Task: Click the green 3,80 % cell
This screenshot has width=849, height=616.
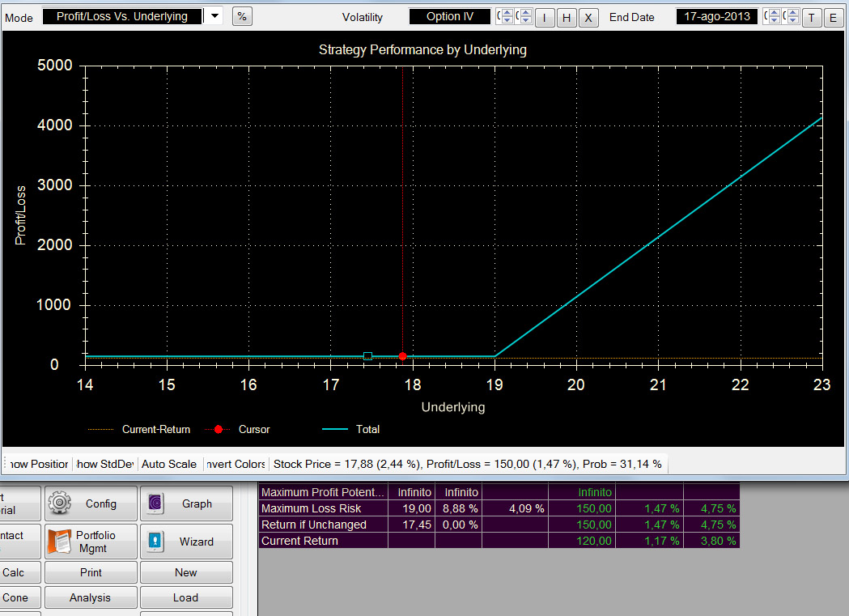Action: pos(711,541)
